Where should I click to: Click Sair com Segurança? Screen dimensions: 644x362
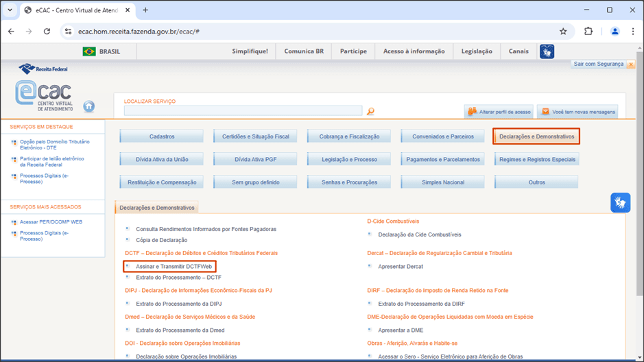click(x=599, y=64)
